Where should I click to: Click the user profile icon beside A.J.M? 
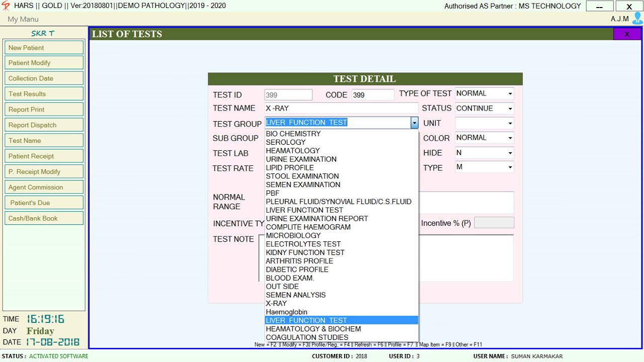(x=637, y=19)
